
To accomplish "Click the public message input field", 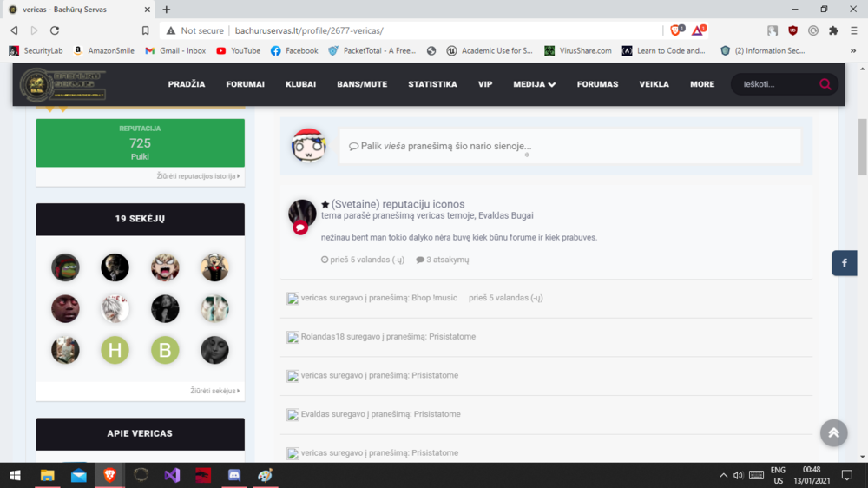I will point(570,147).
